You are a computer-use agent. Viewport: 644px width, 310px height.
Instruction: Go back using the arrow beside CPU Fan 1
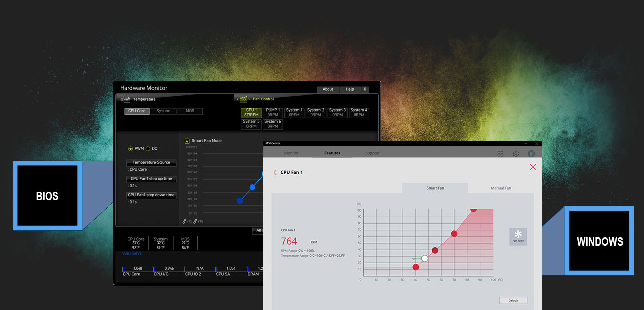[275, 172]
